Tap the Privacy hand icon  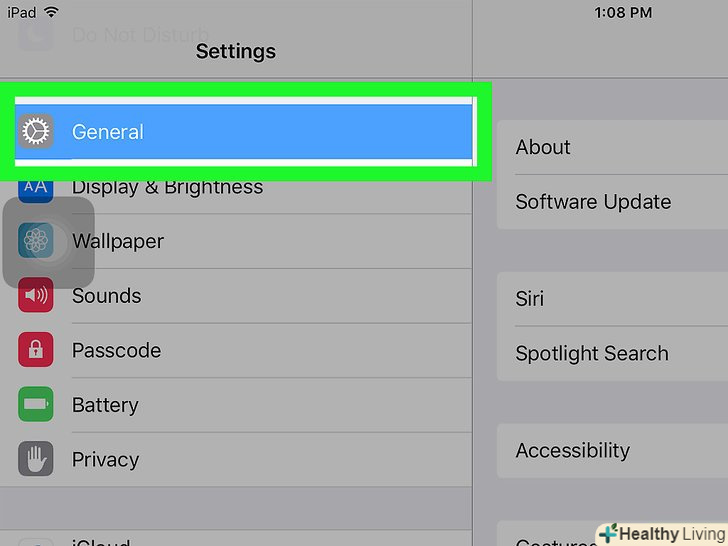coord(36,460)
